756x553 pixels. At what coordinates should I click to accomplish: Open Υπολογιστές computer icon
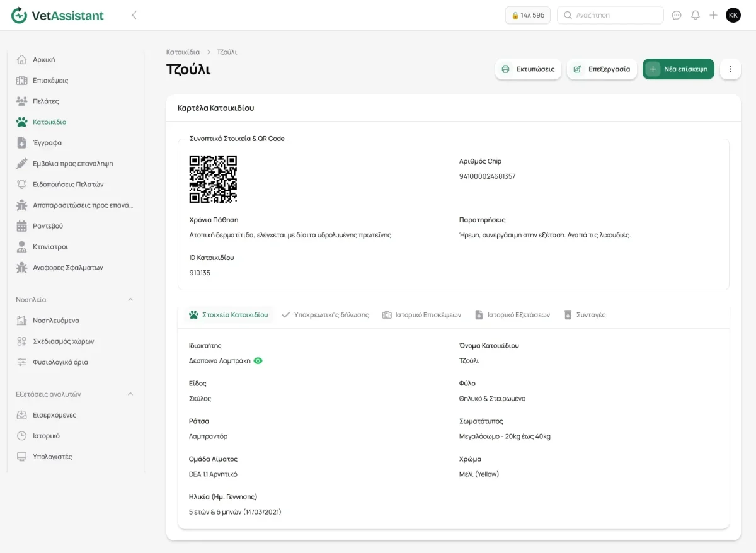(x=22, y=456)
